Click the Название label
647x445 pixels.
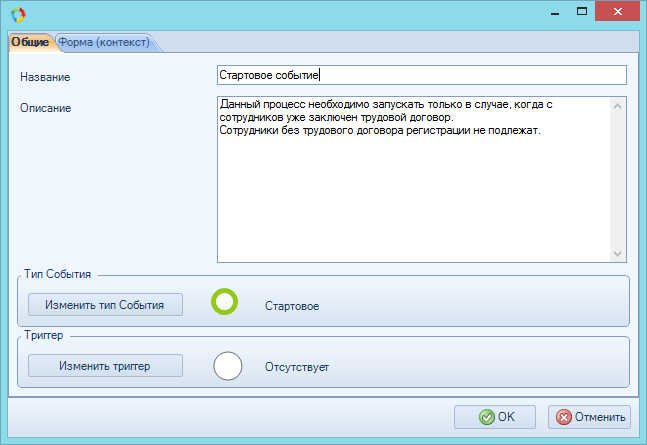[x=45, y=77]
